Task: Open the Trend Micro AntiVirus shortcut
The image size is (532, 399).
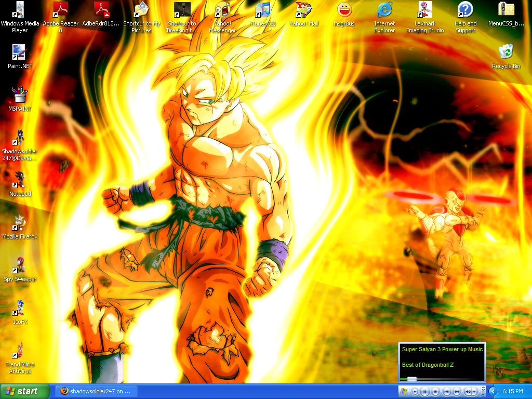Action: click(20, 358)
